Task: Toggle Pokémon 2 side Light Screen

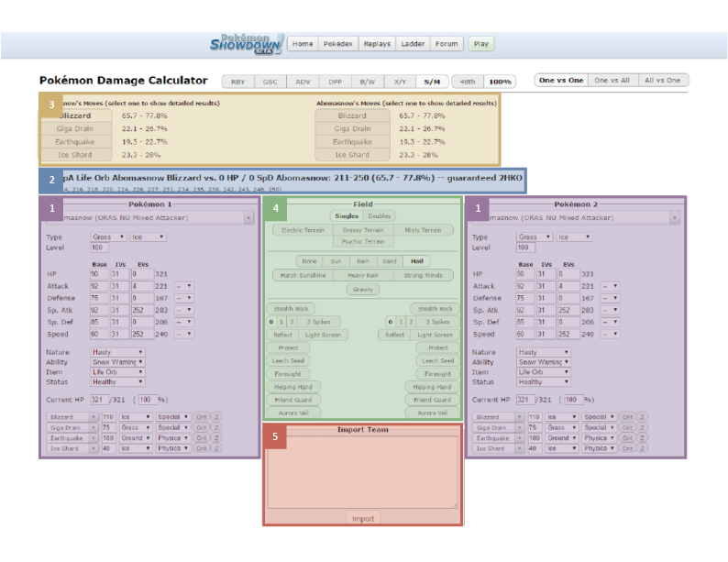Action: [435, 335]
